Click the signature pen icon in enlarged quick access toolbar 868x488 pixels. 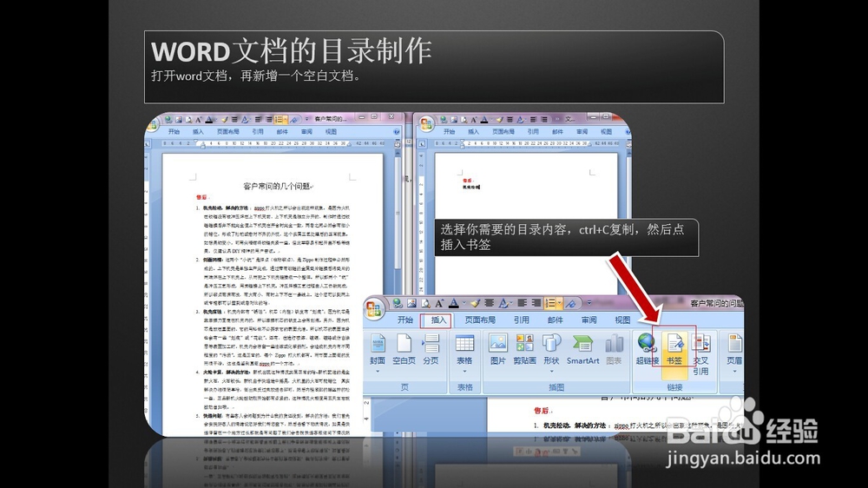click(x=571, y=303)
